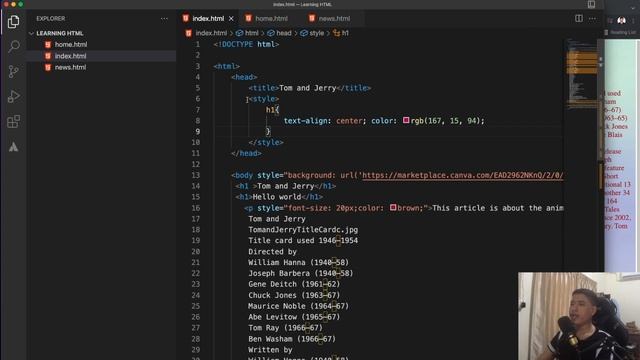Click the webcam video overlay
This screenshot has height=360, width=640.
[579, 316]
